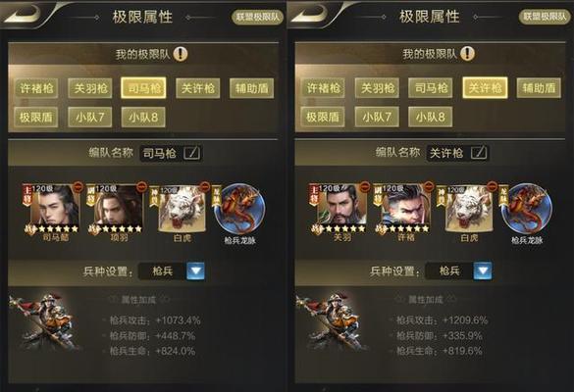Select 关羽枪 team tab in right panel

pos(377,88)
